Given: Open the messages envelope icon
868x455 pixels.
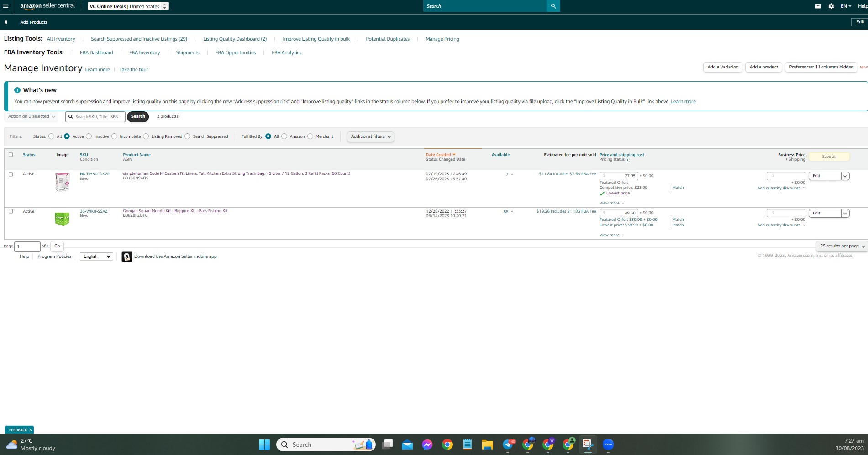Looking at the screenshot, I should tap(818, 6).
